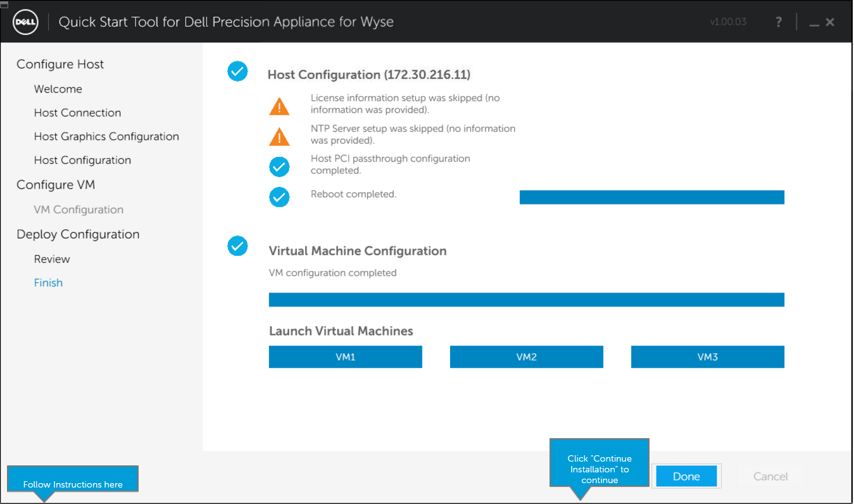Screen dimensions: 854x504
Task: Click the Dell logo icon
Action: (26, 22)
